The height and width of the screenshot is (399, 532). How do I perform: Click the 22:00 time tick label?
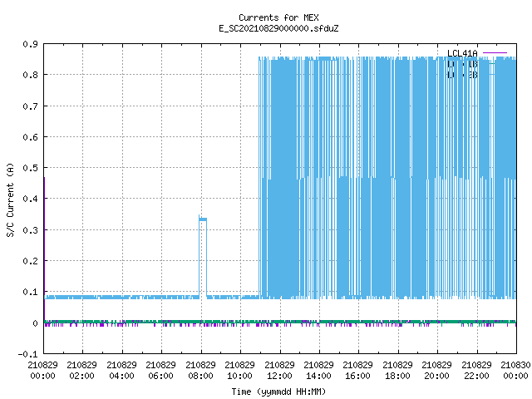click(476, 376)
